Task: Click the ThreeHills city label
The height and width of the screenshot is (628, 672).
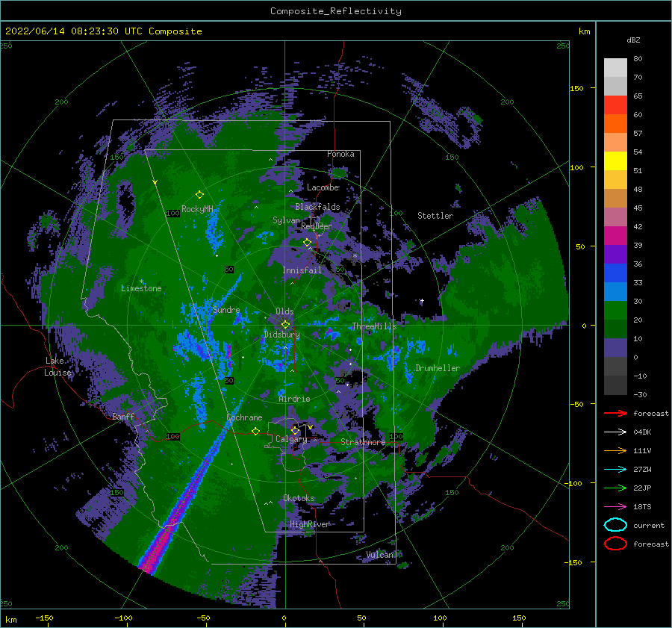Action: (374, 326)
